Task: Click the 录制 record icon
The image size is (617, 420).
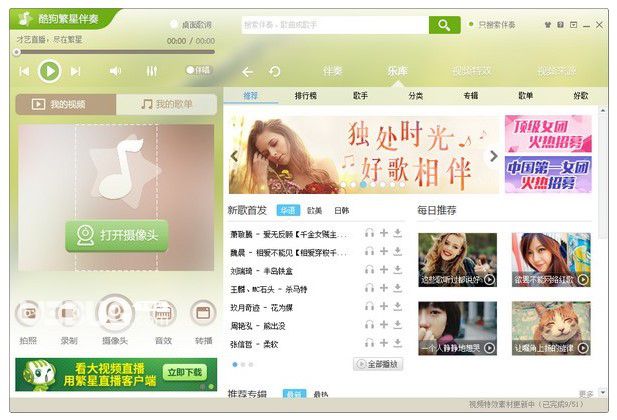Action: point(68,314)
